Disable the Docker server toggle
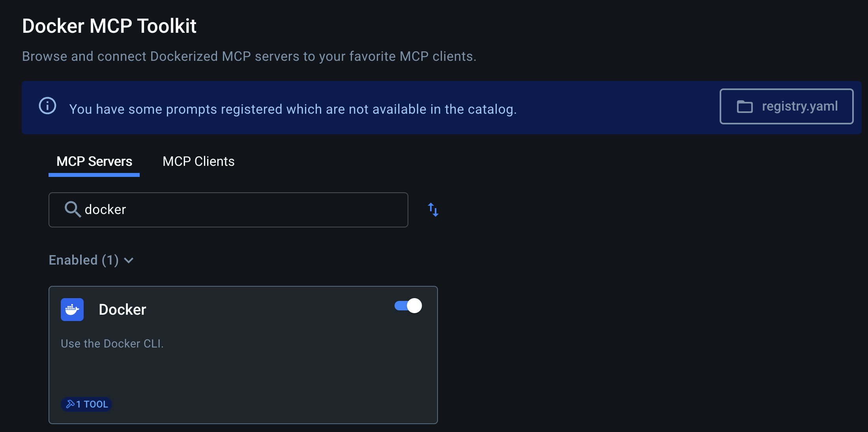Screen dimensions: 868x432 [x=408, y=306]
